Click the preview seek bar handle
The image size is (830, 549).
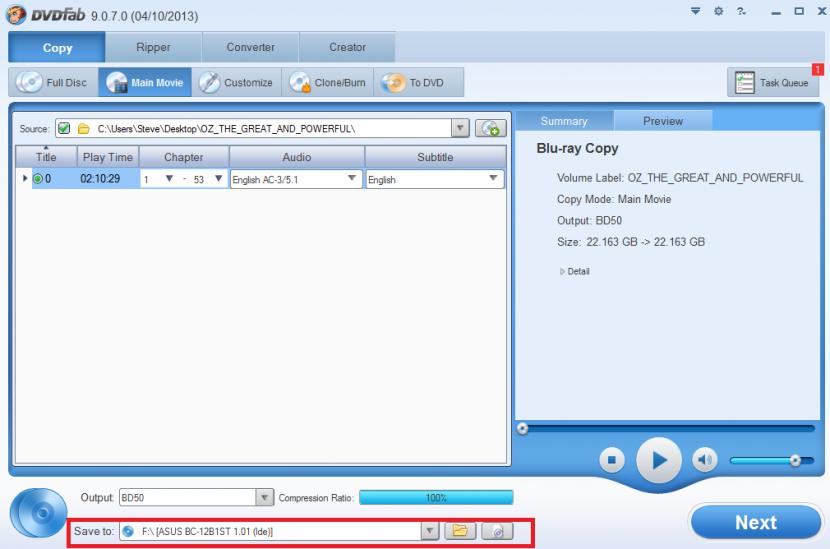click(x=522, y=428)
